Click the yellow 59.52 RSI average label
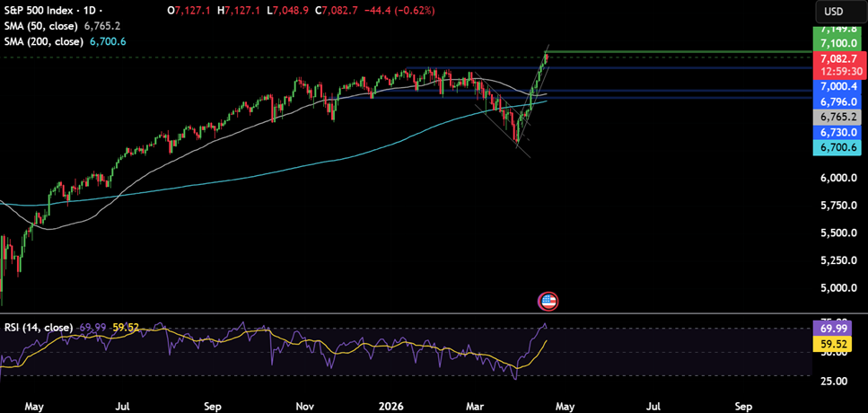 (x=837, y=344)
